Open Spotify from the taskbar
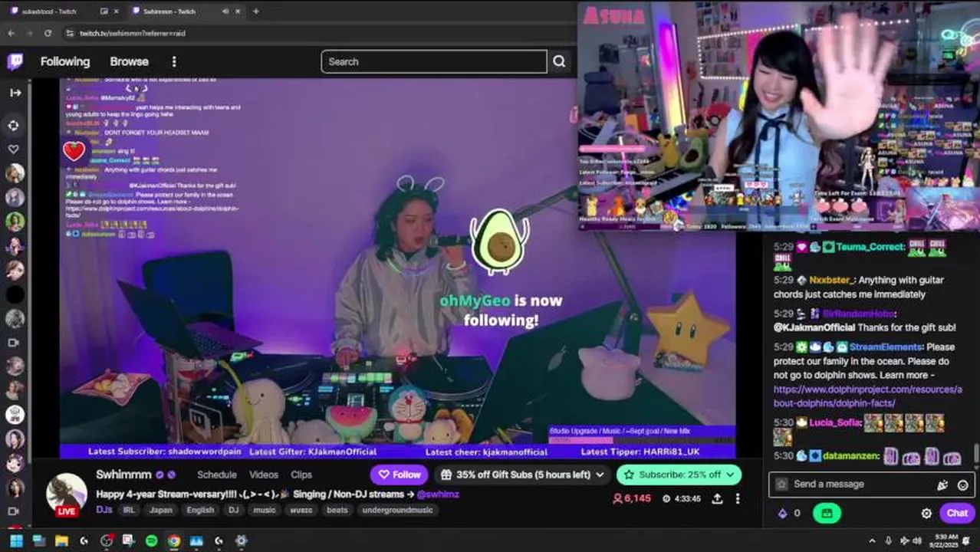 click(x=151, y=540)
